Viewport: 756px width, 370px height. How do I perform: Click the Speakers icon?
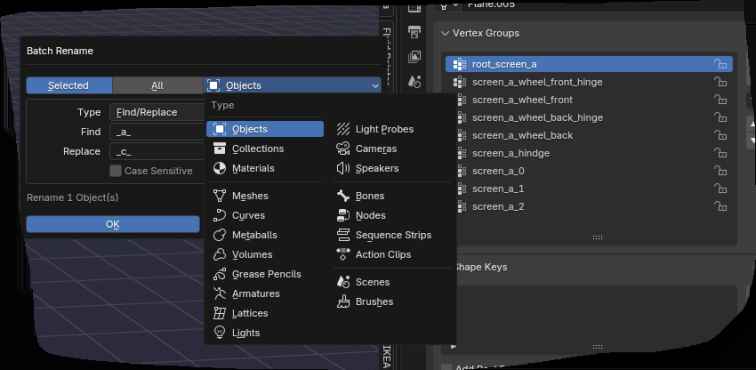(343, 168)
